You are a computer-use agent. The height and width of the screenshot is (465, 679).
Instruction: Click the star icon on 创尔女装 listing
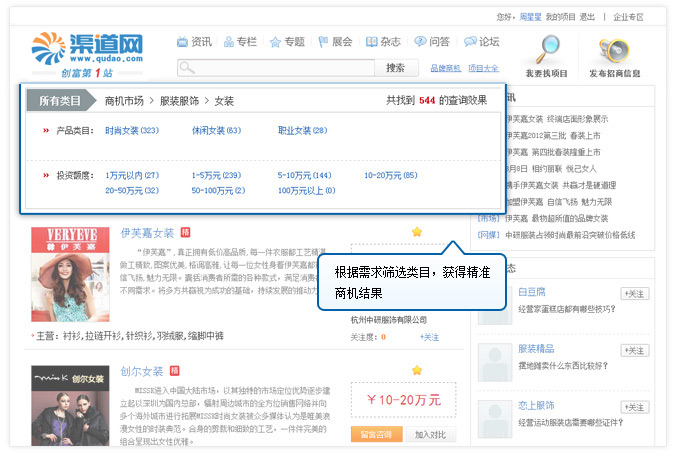pos(416,370)
